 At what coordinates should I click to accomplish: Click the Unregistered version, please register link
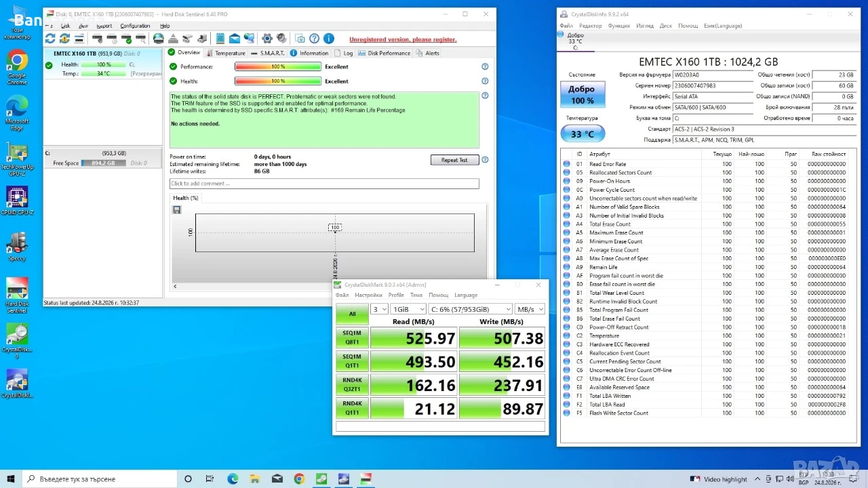point(403,39)
